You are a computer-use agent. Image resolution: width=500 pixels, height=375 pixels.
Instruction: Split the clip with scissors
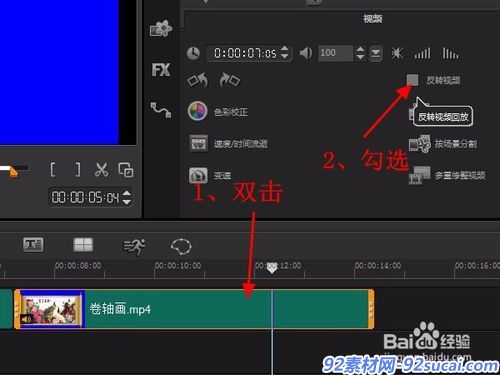coord(101,170)
